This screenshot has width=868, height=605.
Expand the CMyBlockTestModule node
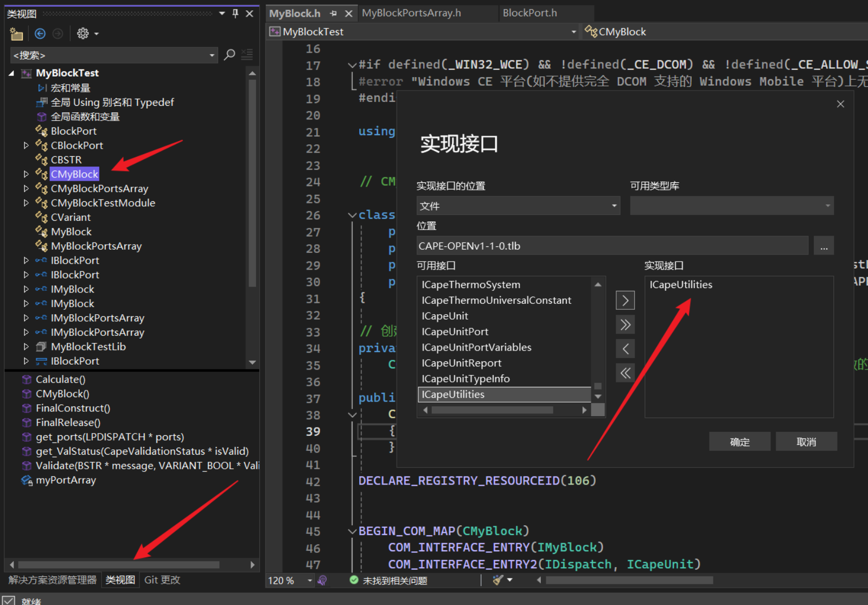(26, 203)
